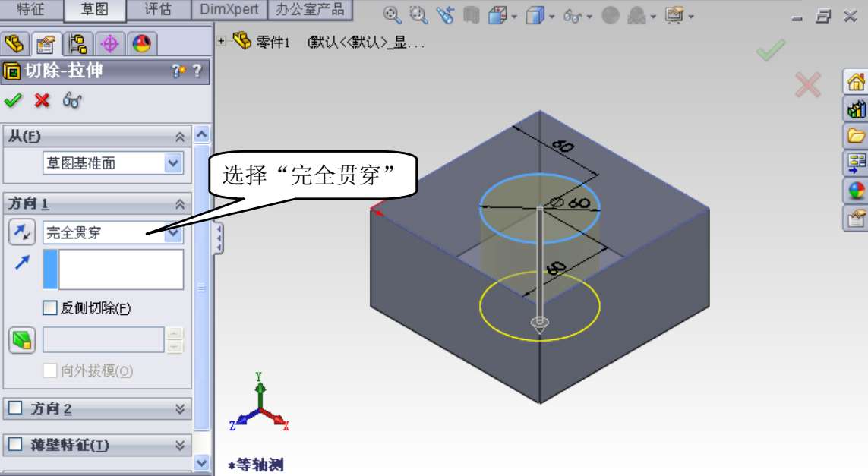The height and width of the screenshot is (476, 868).
Task: Expand the 零件1 tree node
Action: coord(222,42)
